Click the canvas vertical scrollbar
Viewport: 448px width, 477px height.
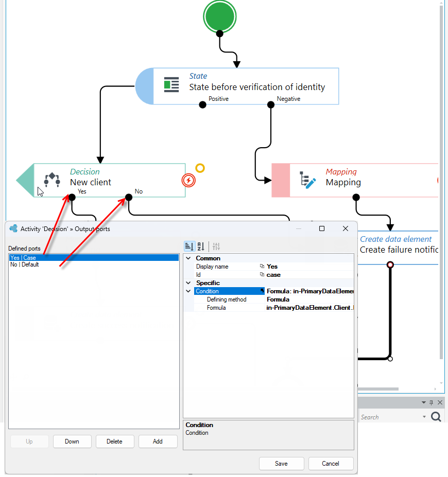click(441, 183)
